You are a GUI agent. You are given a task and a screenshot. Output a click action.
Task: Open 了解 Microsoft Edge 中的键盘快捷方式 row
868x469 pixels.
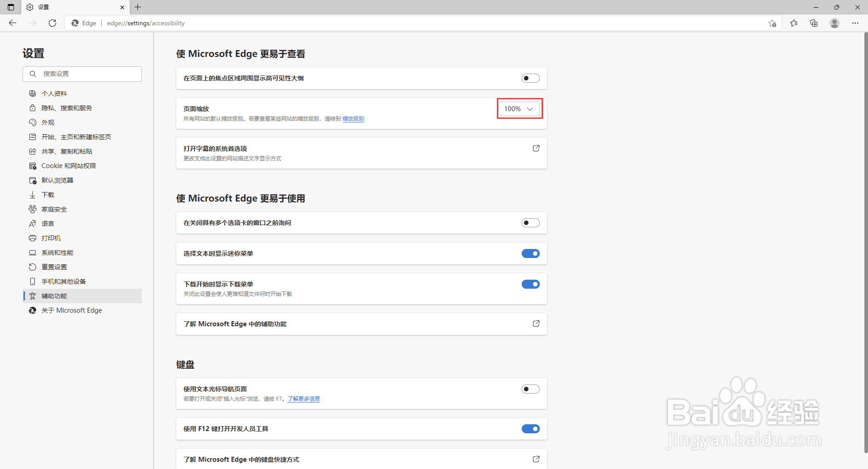[x=362, y=459]
